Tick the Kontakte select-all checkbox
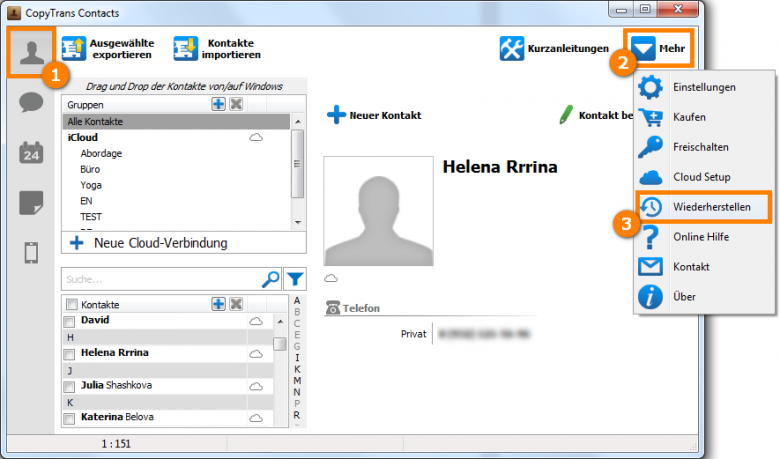780x459 pixels. pyautogui.click(x=72, y=304)
